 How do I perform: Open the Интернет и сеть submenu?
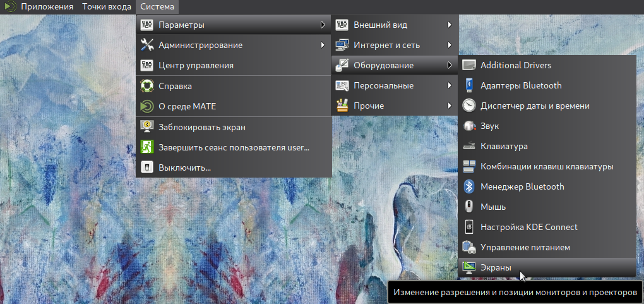[x=395, y=46]
